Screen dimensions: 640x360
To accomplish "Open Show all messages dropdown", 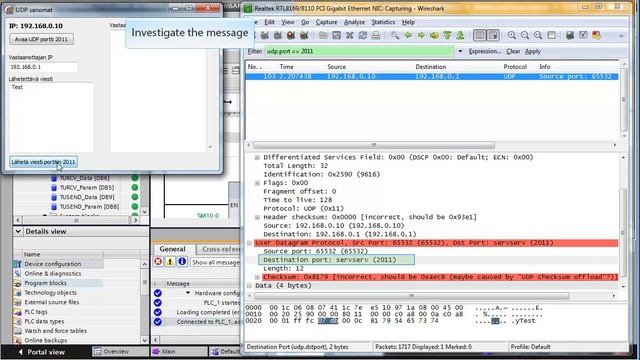I will coord(215,262).
